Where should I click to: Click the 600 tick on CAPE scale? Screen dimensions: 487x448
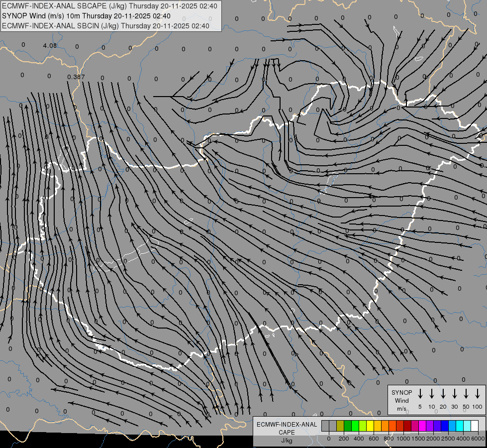(x=374, y=439)
